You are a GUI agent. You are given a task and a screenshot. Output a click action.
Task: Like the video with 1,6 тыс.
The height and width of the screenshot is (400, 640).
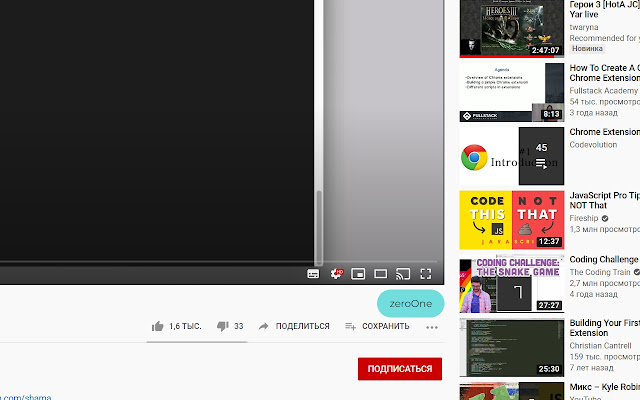[176, 326]
